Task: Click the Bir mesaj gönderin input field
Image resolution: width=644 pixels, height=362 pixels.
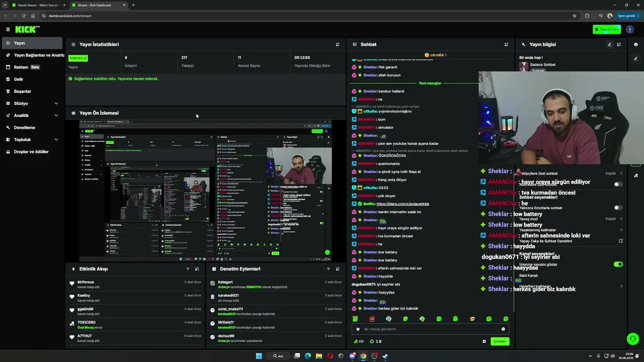Action: pos(430,329)
